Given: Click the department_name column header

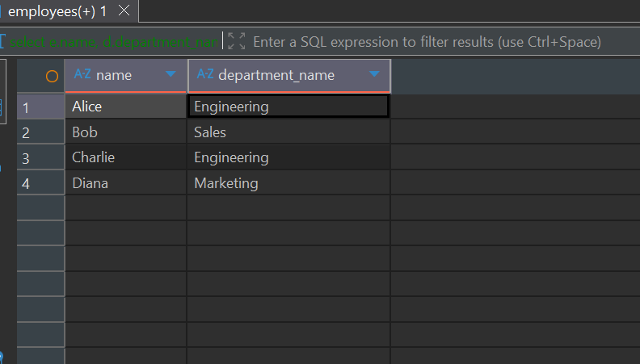Looking at the screenshot, I should tap(276, 76).
